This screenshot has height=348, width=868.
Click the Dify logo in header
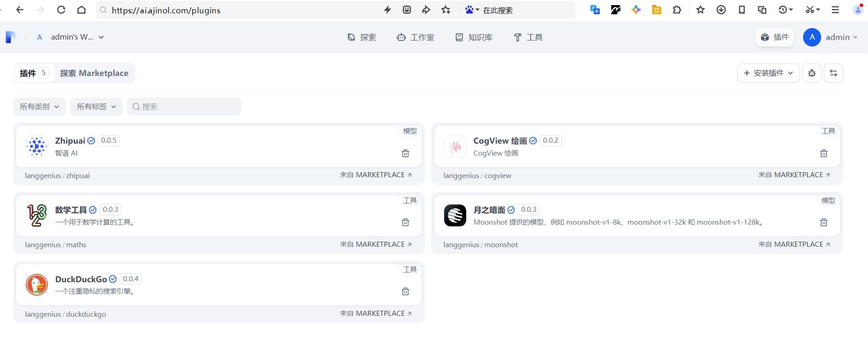coord(11,37)
